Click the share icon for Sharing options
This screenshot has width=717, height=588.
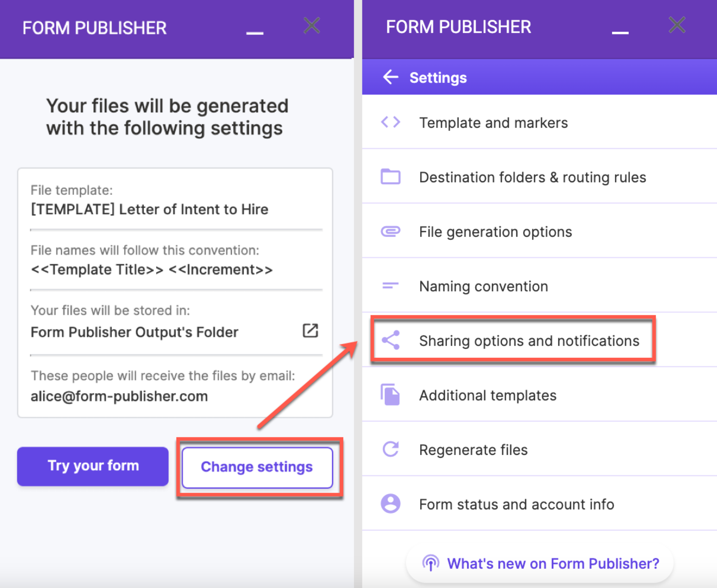click(x=390, y=340)
